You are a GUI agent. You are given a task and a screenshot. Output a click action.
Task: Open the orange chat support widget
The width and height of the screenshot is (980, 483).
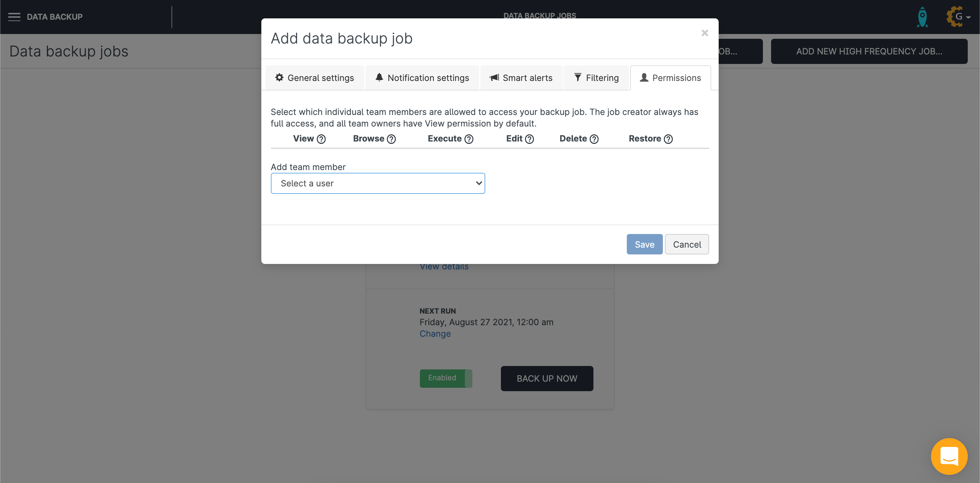click(949, 456)
